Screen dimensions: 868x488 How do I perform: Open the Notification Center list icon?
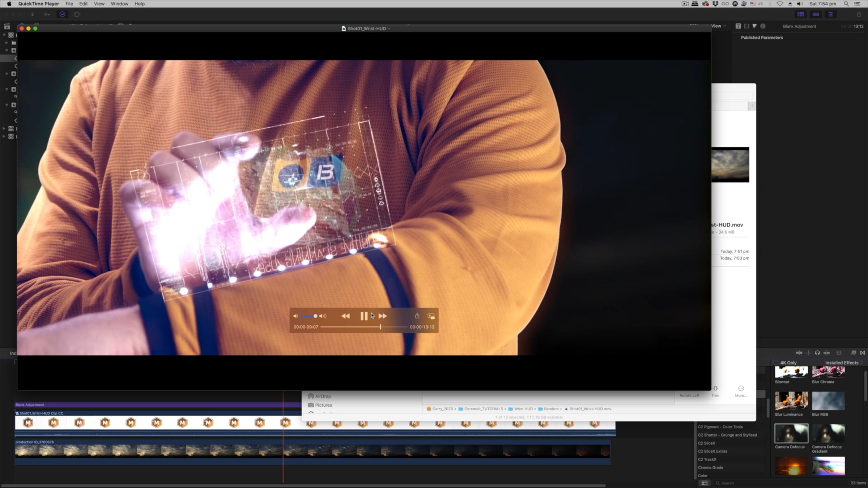857,4
